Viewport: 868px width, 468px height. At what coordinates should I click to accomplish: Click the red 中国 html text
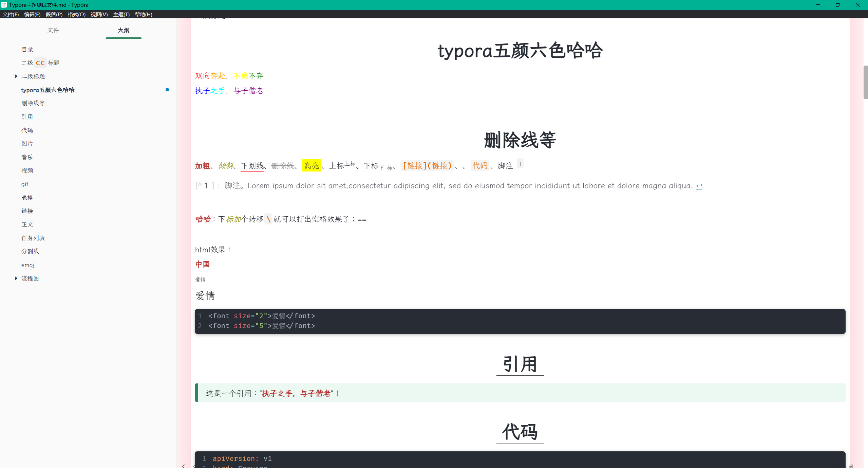(203, 264)
